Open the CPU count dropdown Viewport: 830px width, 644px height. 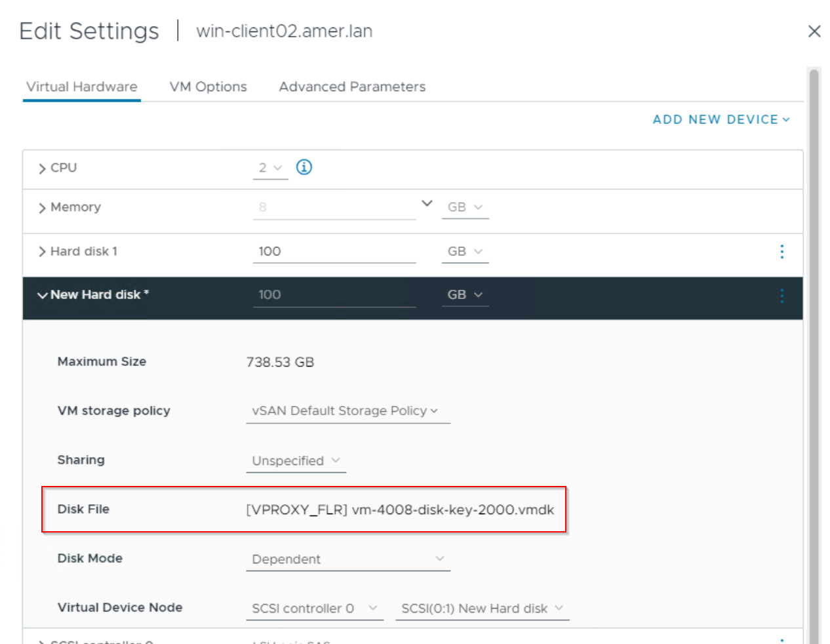point(270,167)
